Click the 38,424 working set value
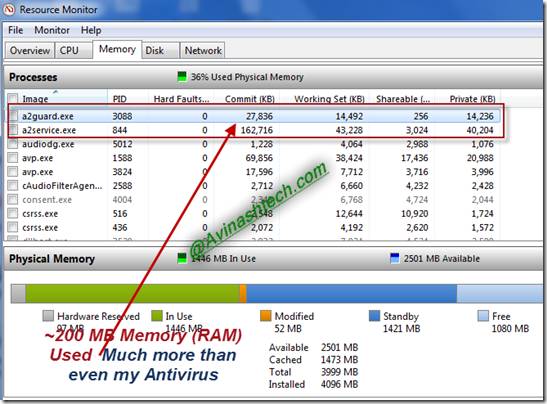Image resolution: width=547 pixels, height=404 pixels. click(349, 158)
